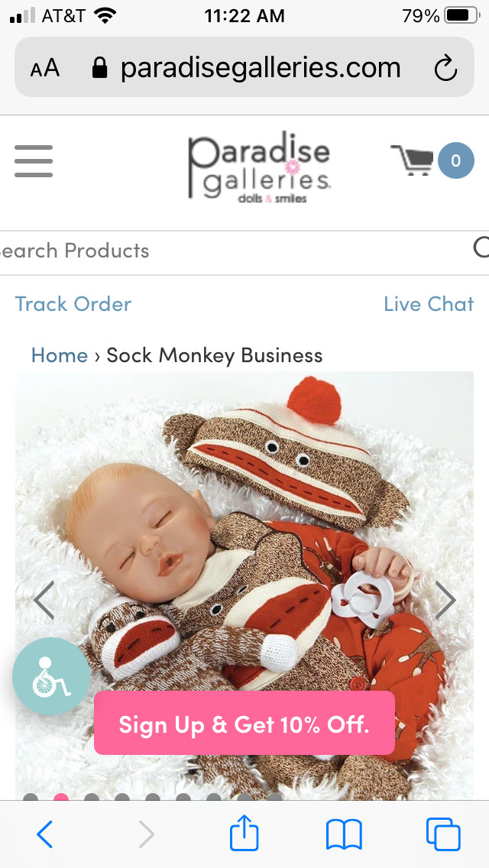Open the accessibility wheelchair widget
Image resolution: width=489 pixels, height=868 pixels.
coord(51,676)
